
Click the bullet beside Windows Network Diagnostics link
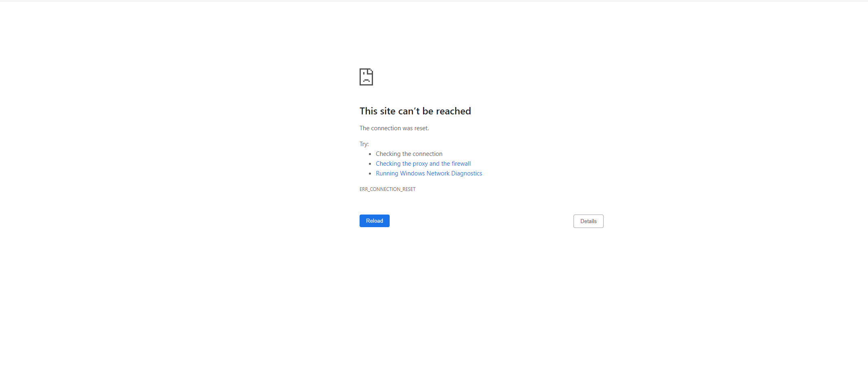(x=370, y=174)
